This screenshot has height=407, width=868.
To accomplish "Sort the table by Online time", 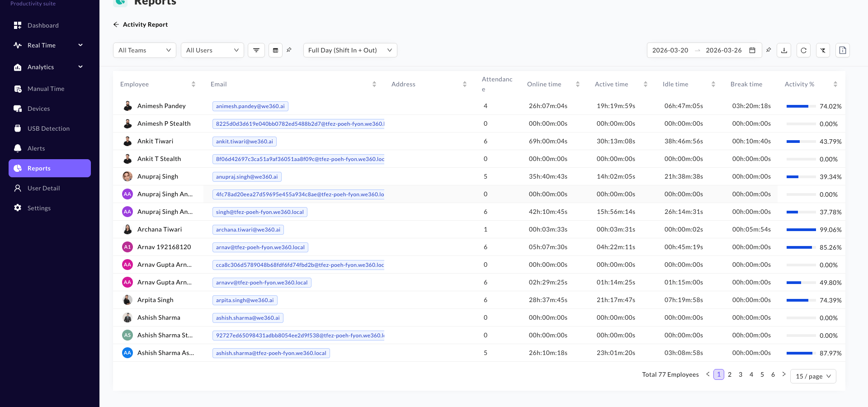I will 578,84.
